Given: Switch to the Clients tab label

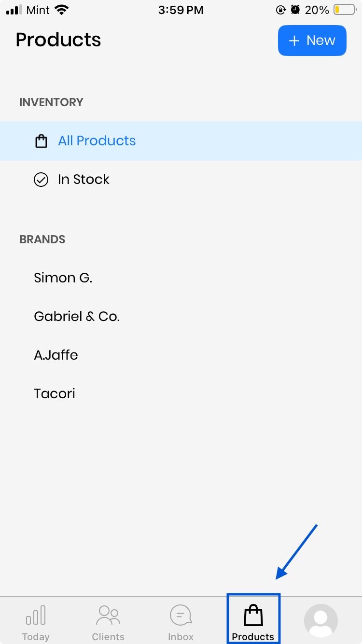Looking at the screenshot, I should [108, 637].
